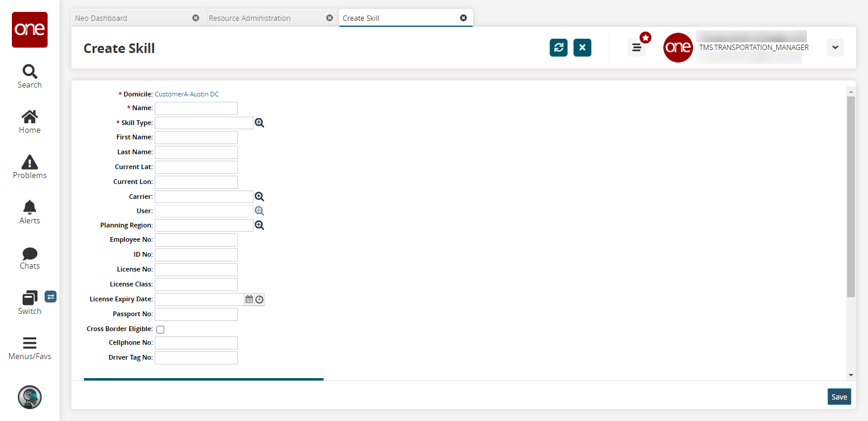This screenshot has height=421, width=868.
Task: Click into Employee No field
Action: (x=196, y=240)
